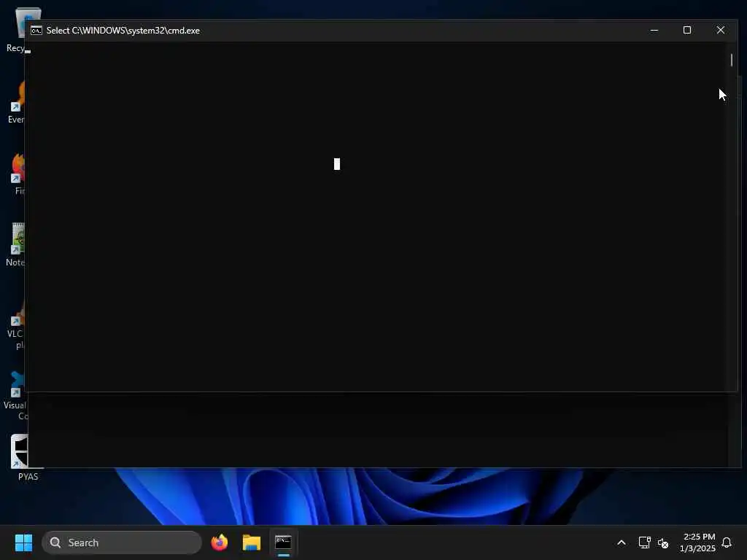Open the Windows Start menu
Screen dimensions: 747x560
coord(23,542)
